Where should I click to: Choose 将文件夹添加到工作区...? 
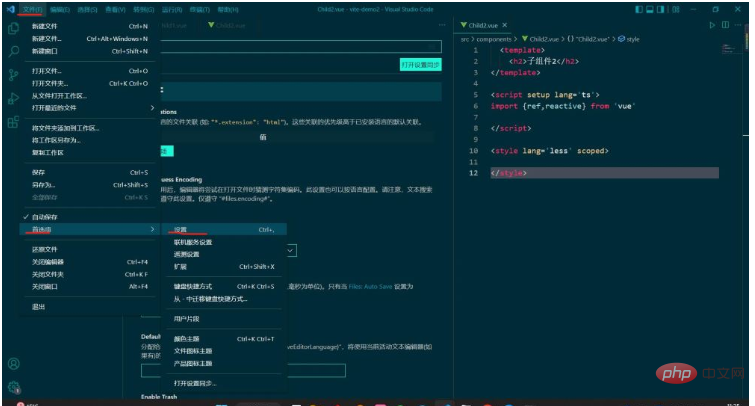pos(89,128)
